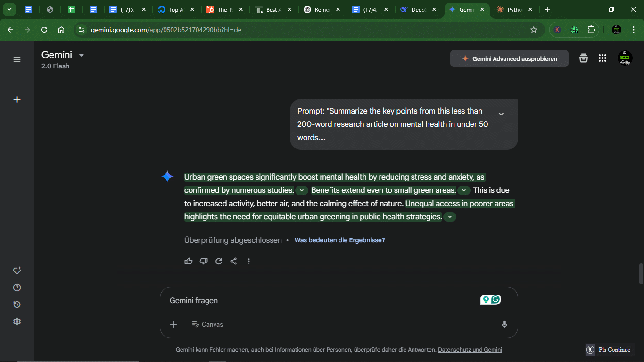
Task: Open the browser extensions puzzle icon
Action: click(592, 30)
